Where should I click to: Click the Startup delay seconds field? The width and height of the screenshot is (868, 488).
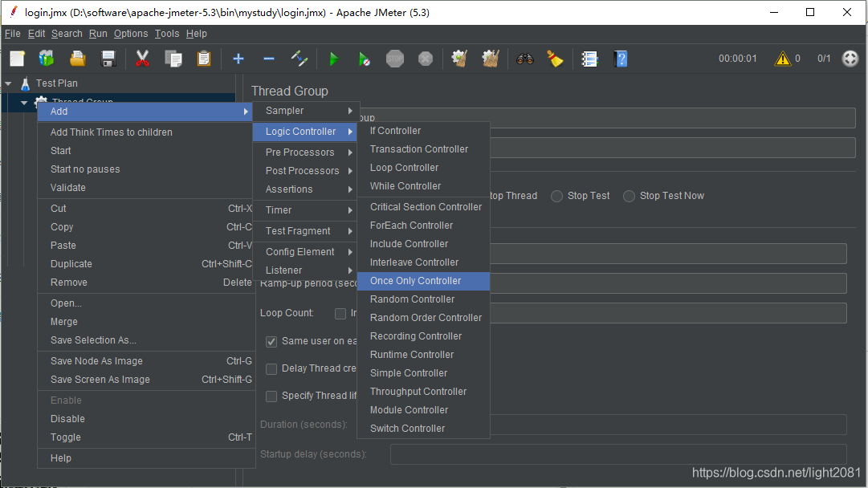618,454
